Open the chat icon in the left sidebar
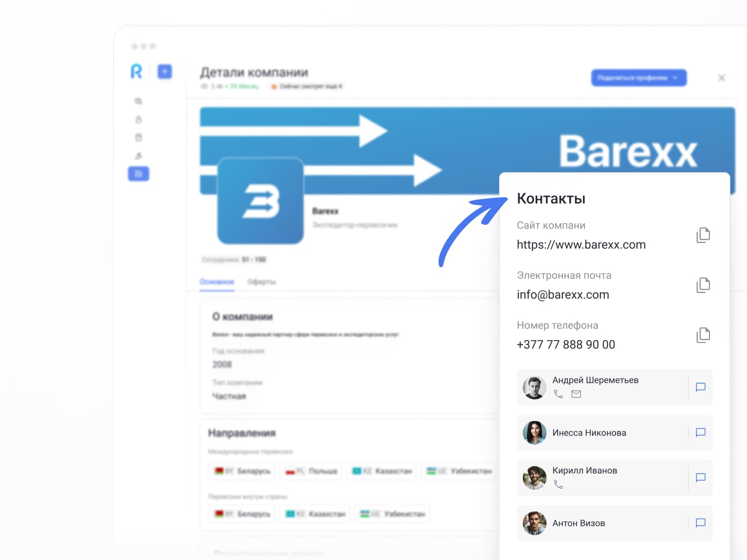Screen dimensions: 747x560 pos(138,101)
